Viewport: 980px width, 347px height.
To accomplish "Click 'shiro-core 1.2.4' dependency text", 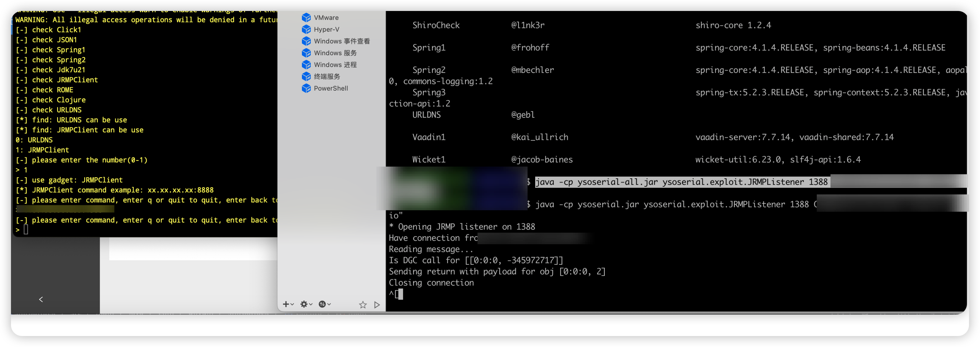I will [x=733, y=25].
